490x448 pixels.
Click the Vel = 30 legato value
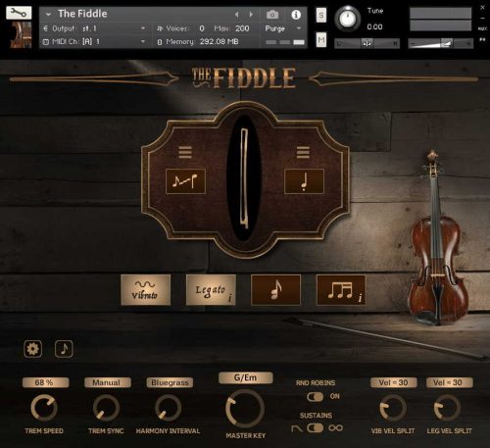[449, 382]
